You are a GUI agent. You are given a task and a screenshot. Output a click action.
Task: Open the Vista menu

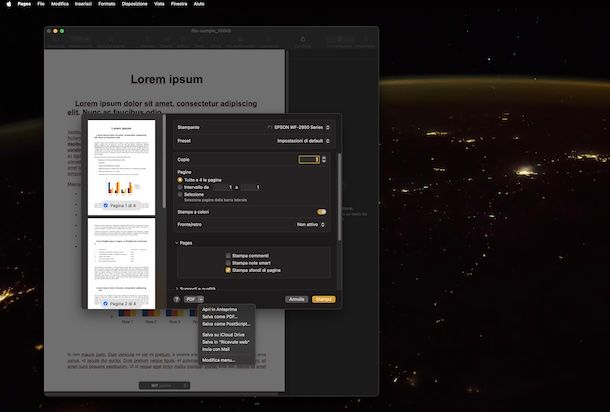point(159,4)
